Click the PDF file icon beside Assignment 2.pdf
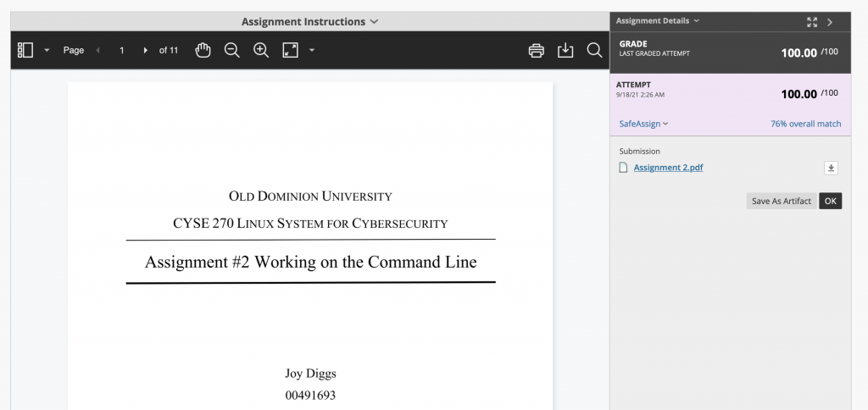The image size is (868, 410). point(623,168)
